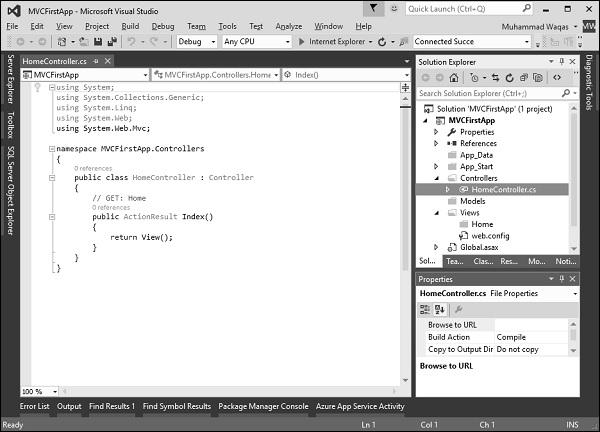
Task: Collapse the using directives outlining block
Action: [x=52, y=88]
